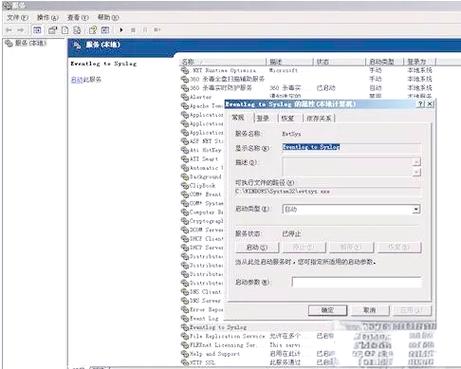
Task: Click the gear icon of the Alerter service
Action: [185, 97]
